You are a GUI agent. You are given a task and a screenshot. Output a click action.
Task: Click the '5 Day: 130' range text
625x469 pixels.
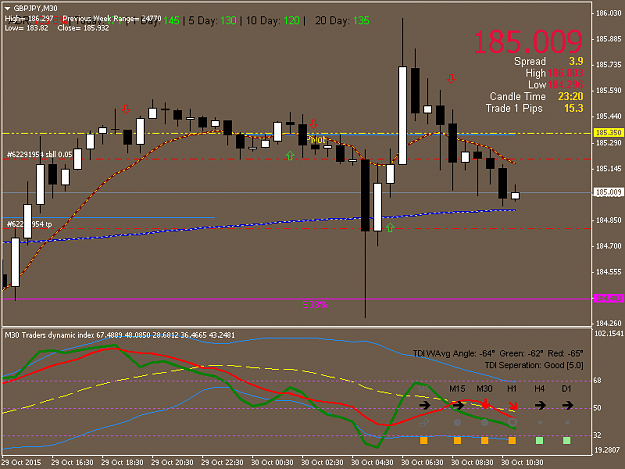[x=212, y=21]
